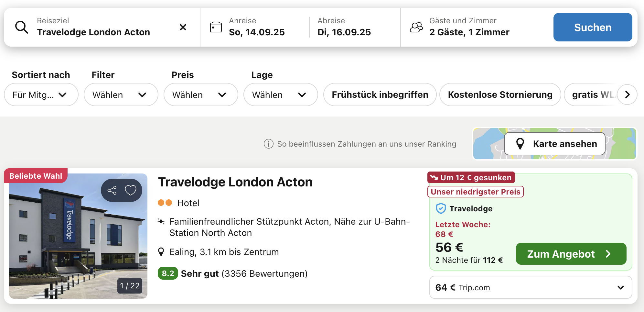The width and height of the screenshot is (644, 312).
Task: Click the search magnifier icon
Action: click(x=22, y=27)
